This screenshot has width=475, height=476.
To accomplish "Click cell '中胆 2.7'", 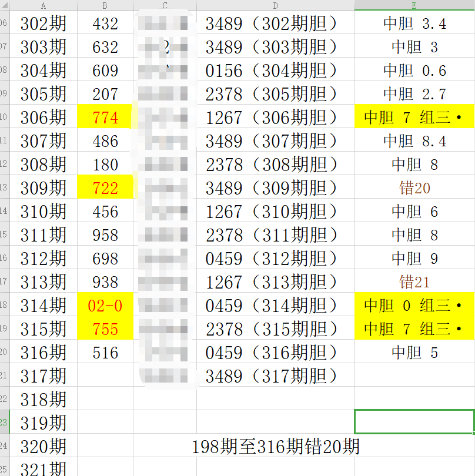I will [414, 94].
